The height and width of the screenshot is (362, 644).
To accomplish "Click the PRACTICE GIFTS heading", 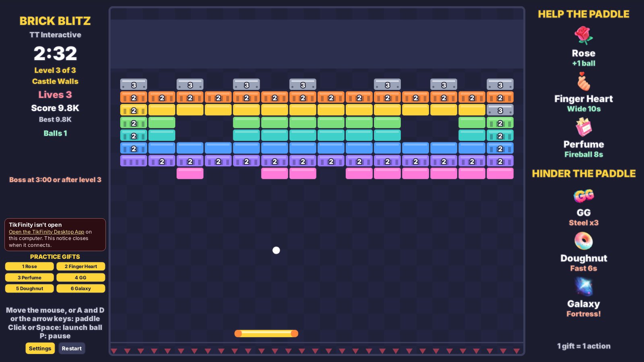I will [x=55, y=257].
